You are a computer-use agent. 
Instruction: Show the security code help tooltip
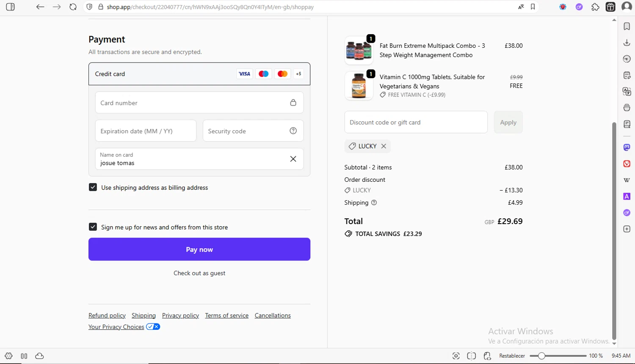(x=293, y=131)
